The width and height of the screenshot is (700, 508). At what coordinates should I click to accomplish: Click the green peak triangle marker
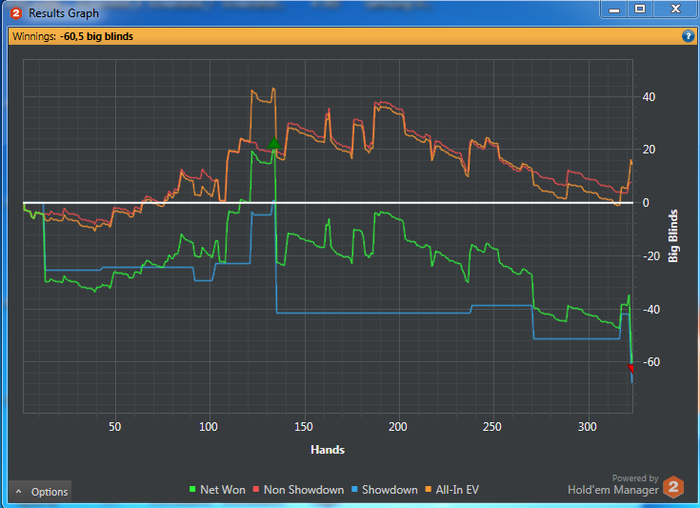pyautogui.click(x=274, y=143)
